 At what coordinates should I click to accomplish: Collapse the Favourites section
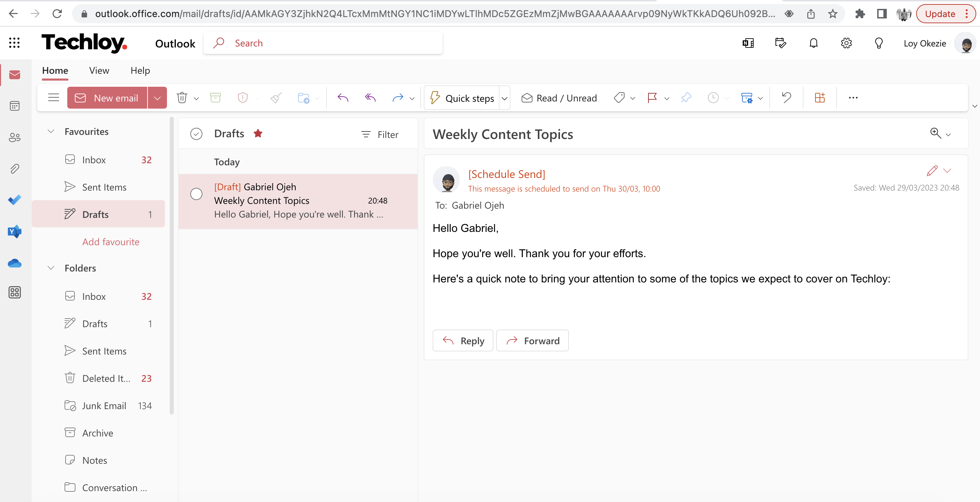[x=51, y=131]
